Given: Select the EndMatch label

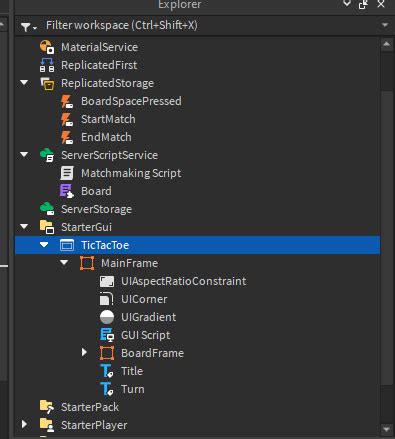Looking at the screenshot, I should 106,137.
